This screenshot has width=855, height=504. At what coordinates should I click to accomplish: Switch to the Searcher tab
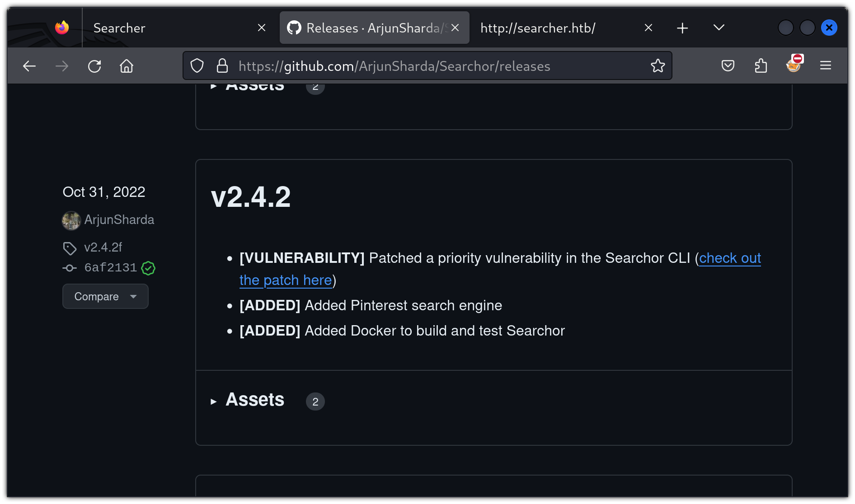click(x=172, y=28)
